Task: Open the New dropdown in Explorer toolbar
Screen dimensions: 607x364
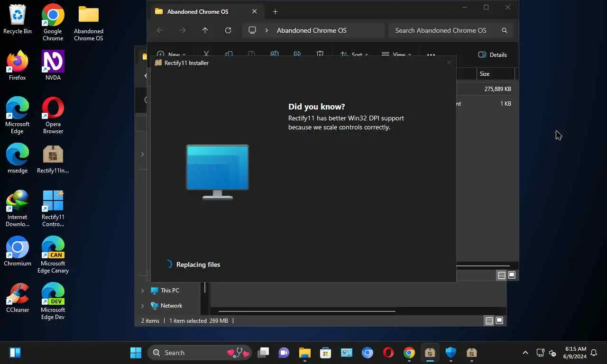Action: click(171, 55)
